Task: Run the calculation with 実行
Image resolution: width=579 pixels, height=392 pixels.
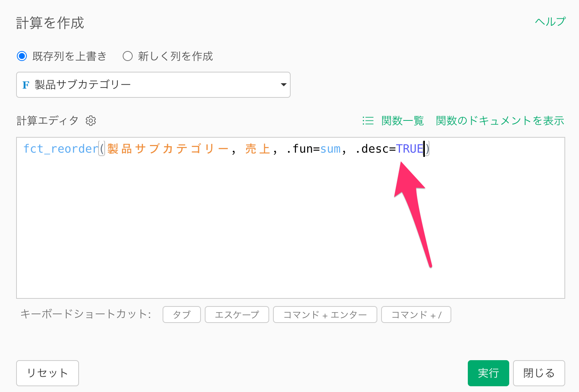Action: click(x=488, y=373)
